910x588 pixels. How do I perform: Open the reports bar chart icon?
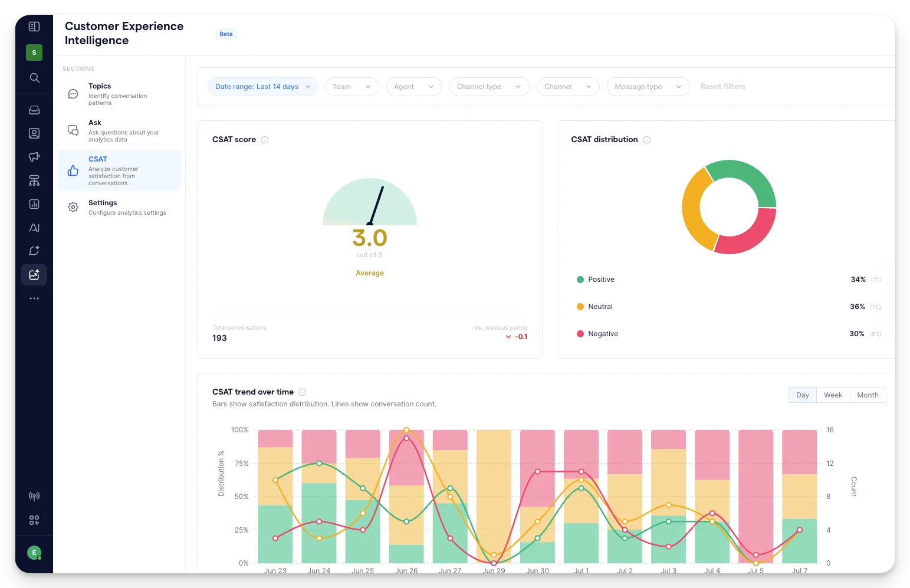34,204
